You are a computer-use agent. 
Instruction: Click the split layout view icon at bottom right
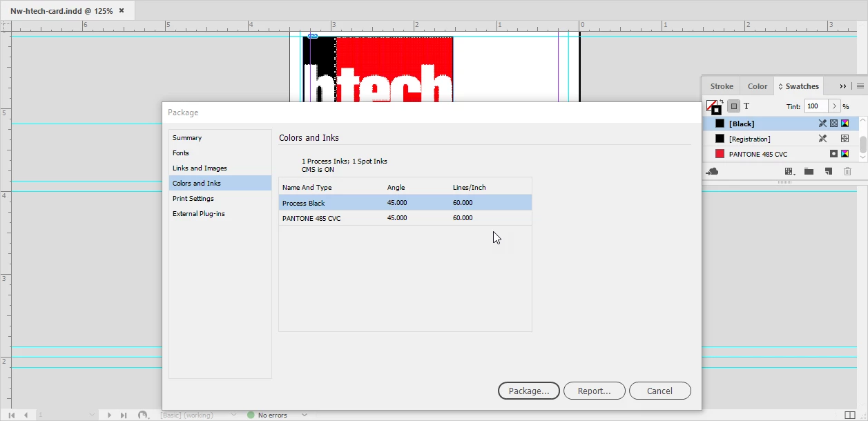click(850, 415)
